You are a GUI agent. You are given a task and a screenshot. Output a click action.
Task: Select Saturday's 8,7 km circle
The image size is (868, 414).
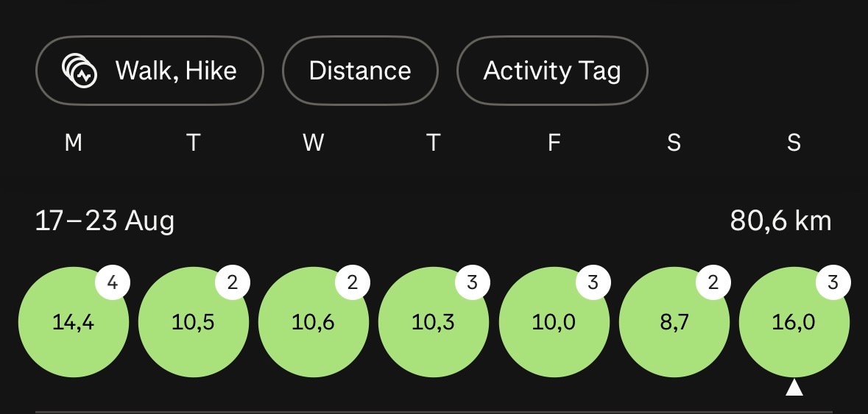[x=674, y=321]
